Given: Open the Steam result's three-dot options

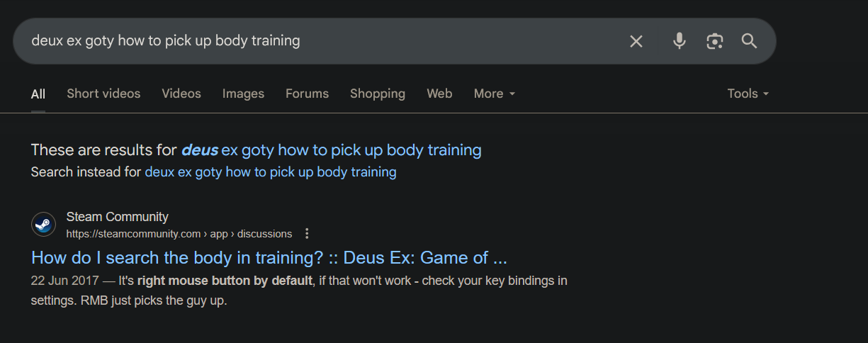Looking at the screenshot, I should pyautogui.click(x=307, y=234).
